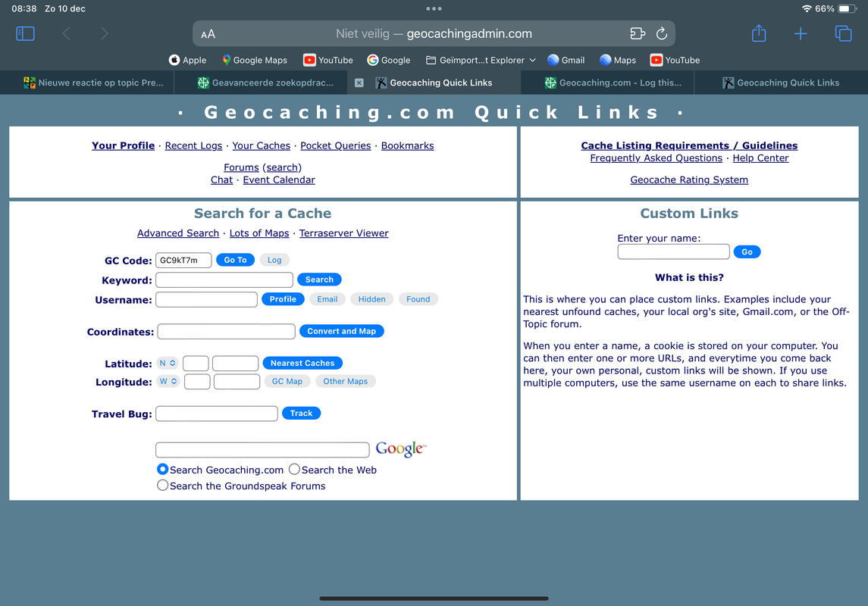The image size is (868, 606).
Task: Focus the Enter your name field
Action: (674, 251)
